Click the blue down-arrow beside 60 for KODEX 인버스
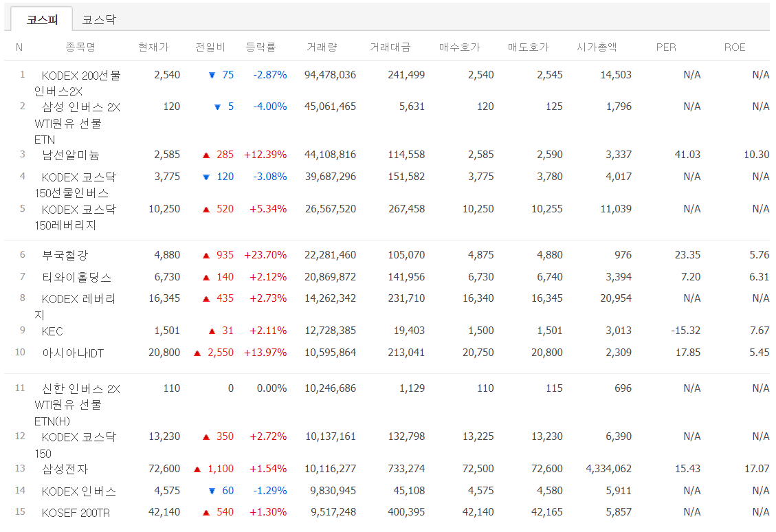Image resolution: width=776 pixels, height=532 pixels. pos(212,491)
